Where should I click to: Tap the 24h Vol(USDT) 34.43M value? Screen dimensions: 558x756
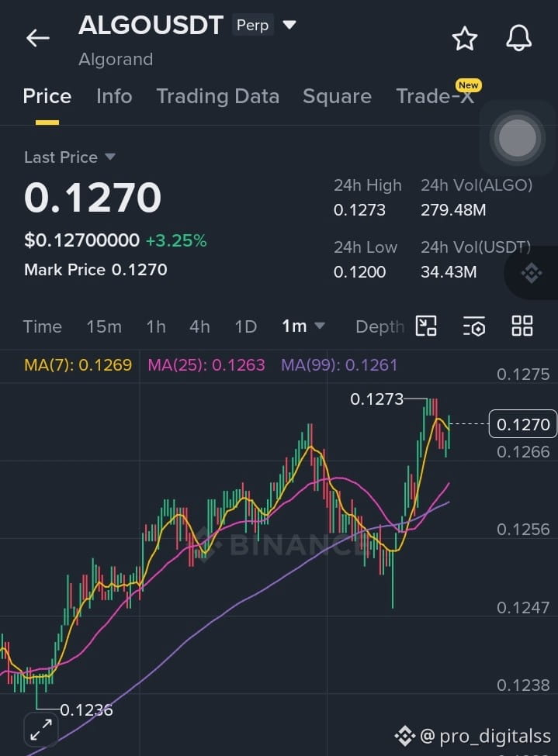(x=449, y=271)
